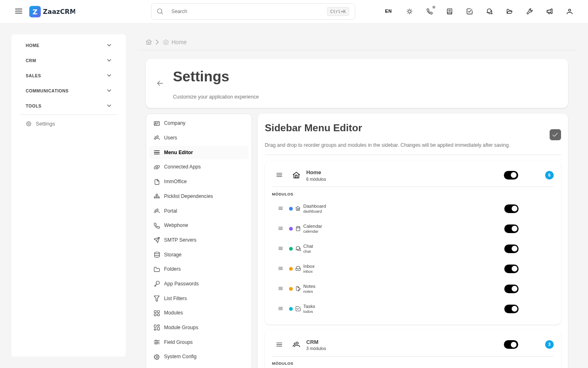
Task: Expand the HOME sidebar section
Action: [69, 45]
